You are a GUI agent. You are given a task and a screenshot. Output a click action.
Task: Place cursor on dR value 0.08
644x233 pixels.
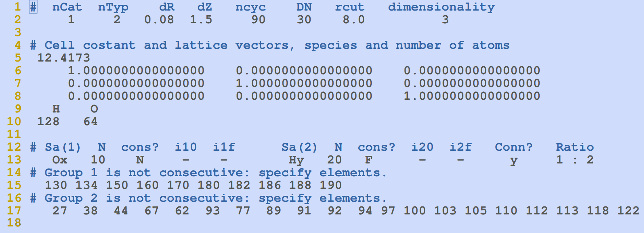click(159, 20)
